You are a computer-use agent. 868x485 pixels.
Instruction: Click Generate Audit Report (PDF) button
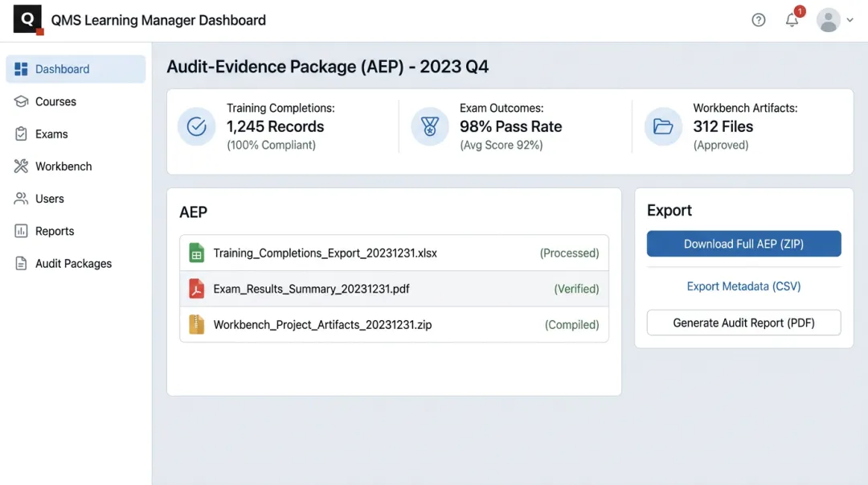click(743, 323)
